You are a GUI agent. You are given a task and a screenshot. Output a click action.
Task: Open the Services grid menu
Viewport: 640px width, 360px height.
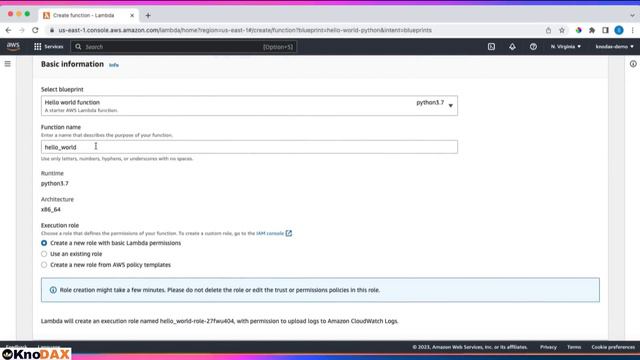(x=49, y=47)
